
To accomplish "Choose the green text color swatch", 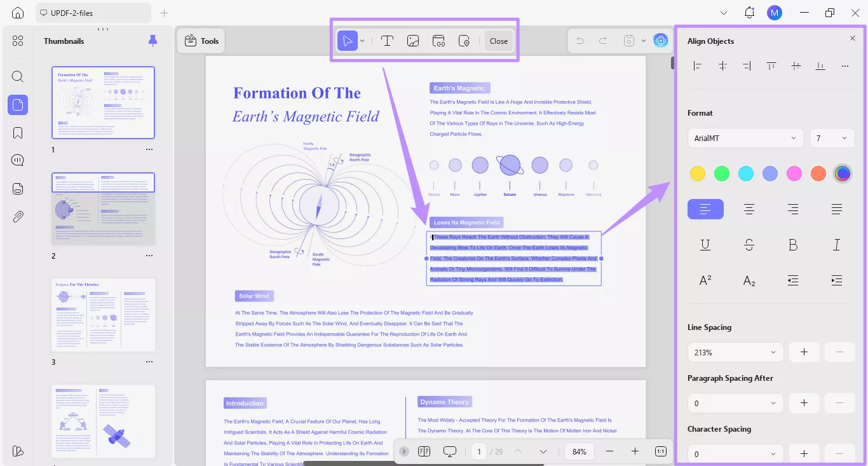I will (721, 173).
